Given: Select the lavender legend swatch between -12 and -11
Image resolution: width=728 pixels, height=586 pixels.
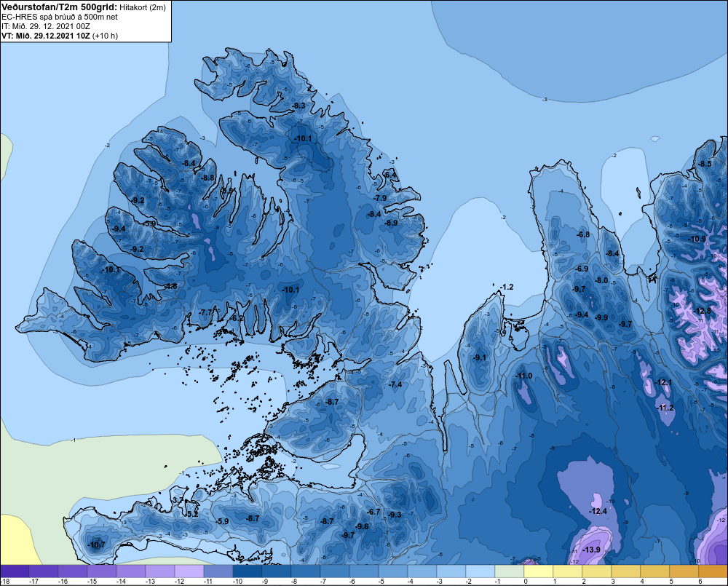Looking at the screenshot, I should click(x=189, y=571).
